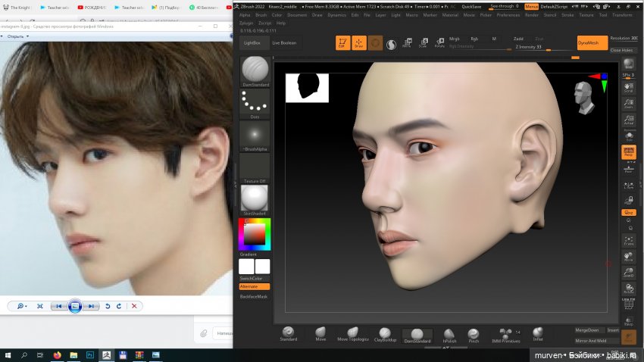Click the Scroll canvas icon on right shelf
The width and height of the screenshot is (644, 362).
[628, 87]
